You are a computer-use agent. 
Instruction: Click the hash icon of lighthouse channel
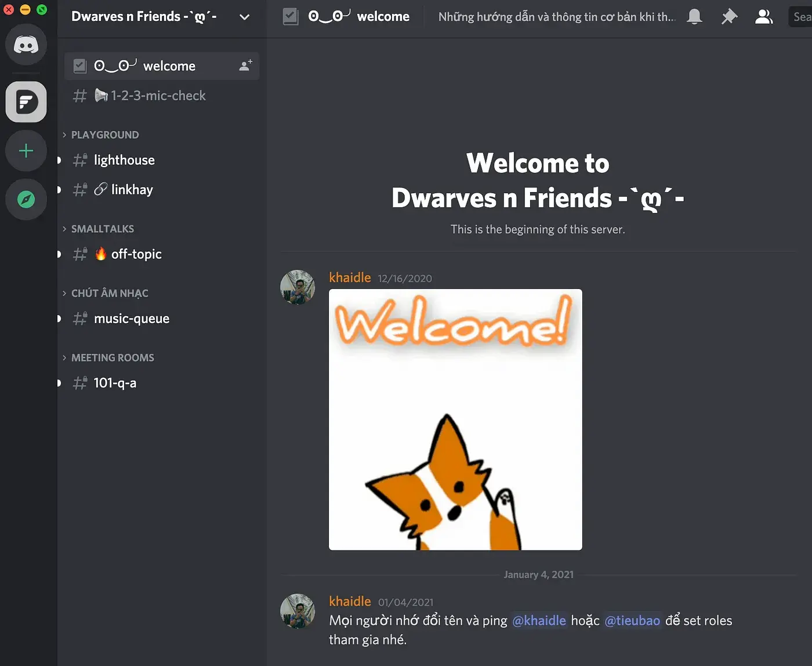coord(80,160)
